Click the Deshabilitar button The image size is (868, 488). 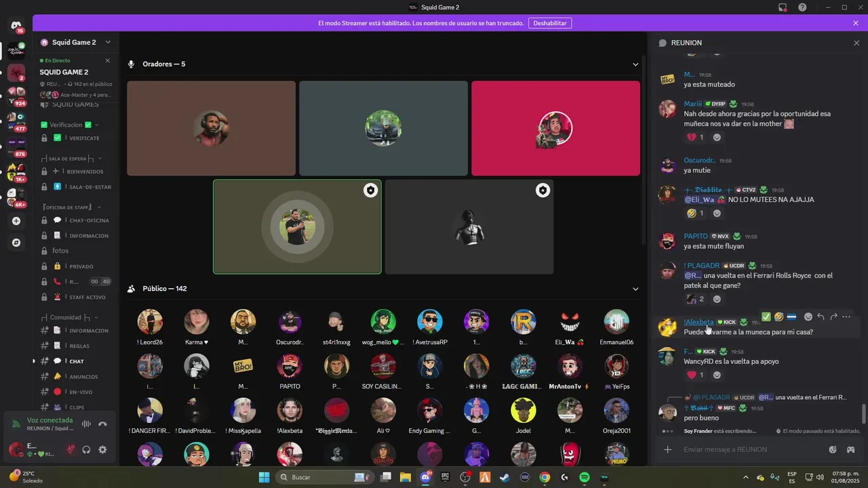[x=549, y=23]
